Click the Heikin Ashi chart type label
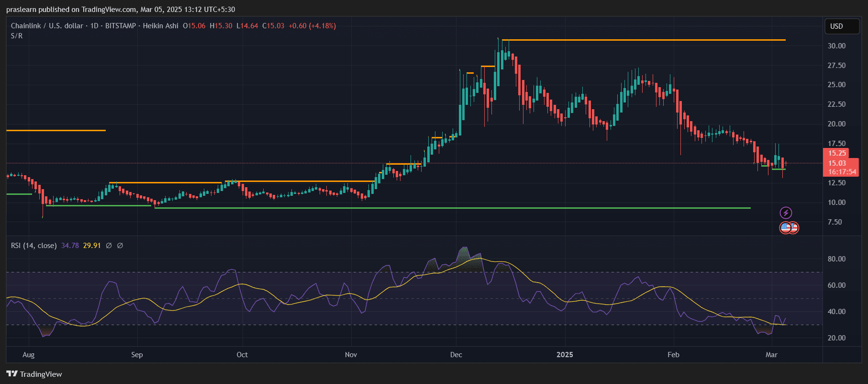Viewport: 868px width, 384px height. point(160,26)
